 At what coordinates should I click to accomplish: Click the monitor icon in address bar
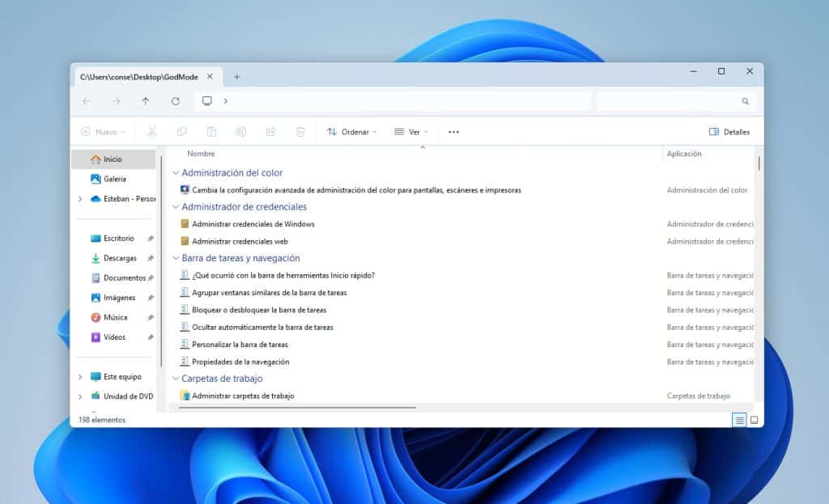click(207, 101)
